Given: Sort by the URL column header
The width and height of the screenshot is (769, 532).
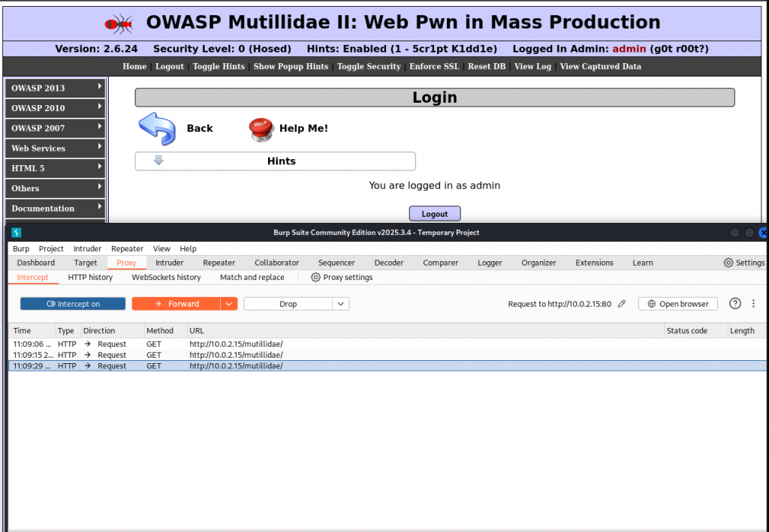Looking at the screenshot, I should (426, 331).
